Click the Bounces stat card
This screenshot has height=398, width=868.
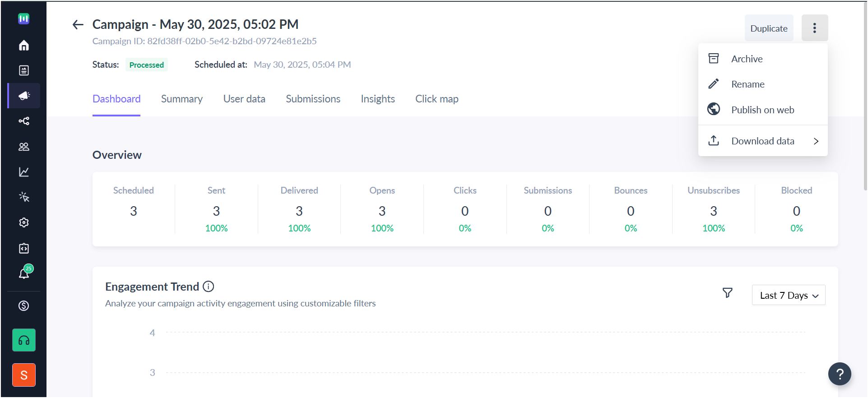click(x=631, y=209)
